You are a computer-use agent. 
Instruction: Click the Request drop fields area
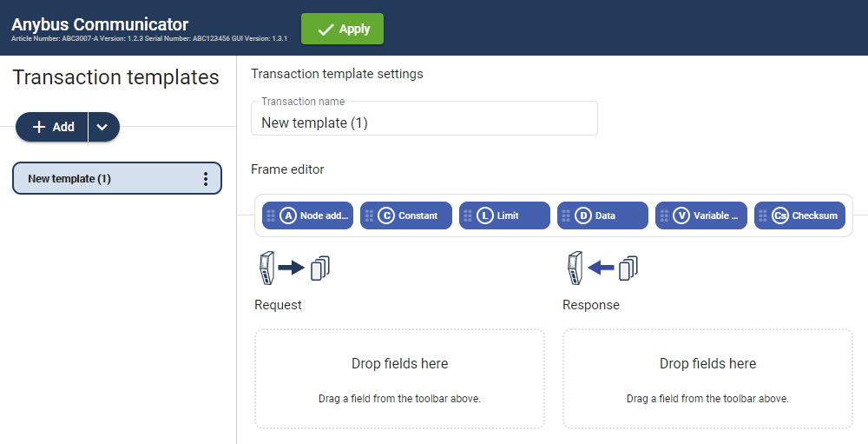[x=399, y=379]
